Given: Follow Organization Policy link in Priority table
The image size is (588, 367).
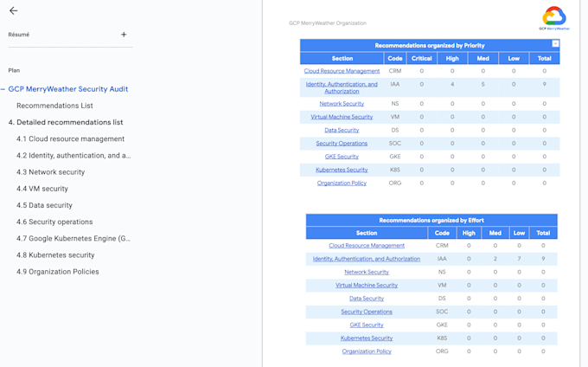Looking at the screenshot, I should coord(342,183).
